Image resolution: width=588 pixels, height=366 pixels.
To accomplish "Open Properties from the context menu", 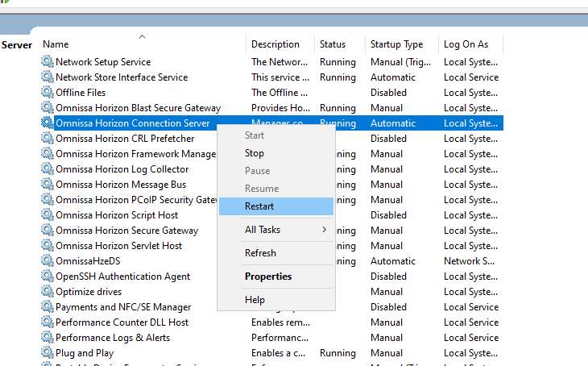I will 276,277.
